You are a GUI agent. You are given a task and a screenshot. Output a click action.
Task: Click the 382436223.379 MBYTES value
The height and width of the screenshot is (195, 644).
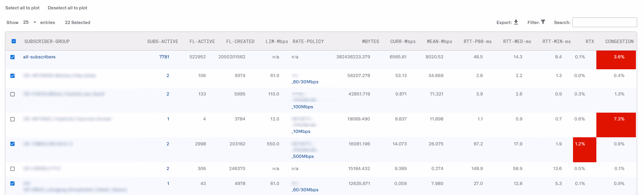pyautogui.click(x=353, y=57)
